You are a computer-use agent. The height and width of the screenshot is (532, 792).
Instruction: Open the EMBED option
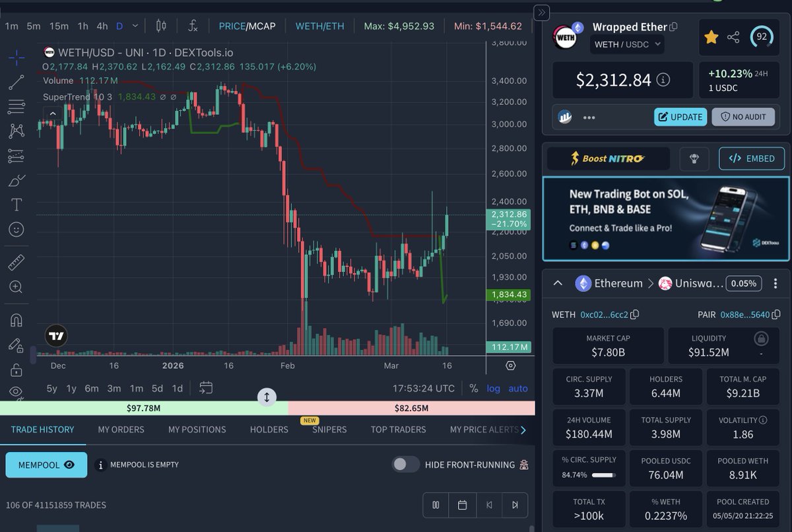[x=751, y=158]
